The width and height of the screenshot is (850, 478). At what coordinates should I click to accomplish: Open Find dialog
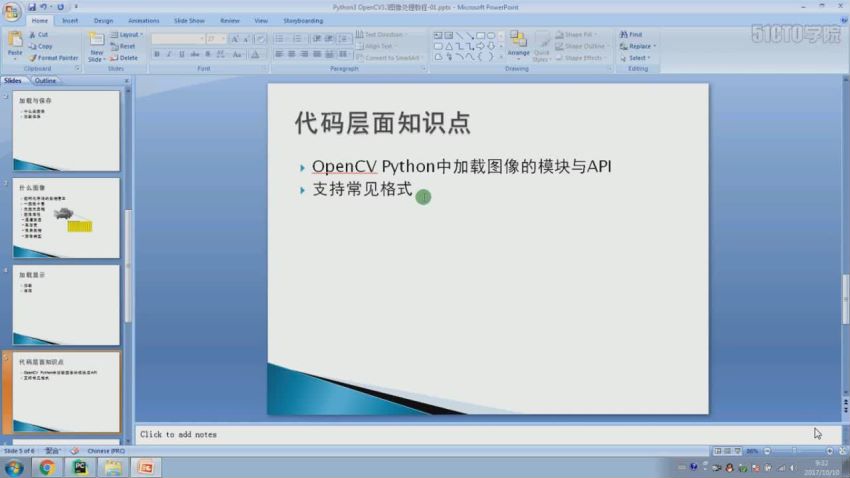point(631,35)
